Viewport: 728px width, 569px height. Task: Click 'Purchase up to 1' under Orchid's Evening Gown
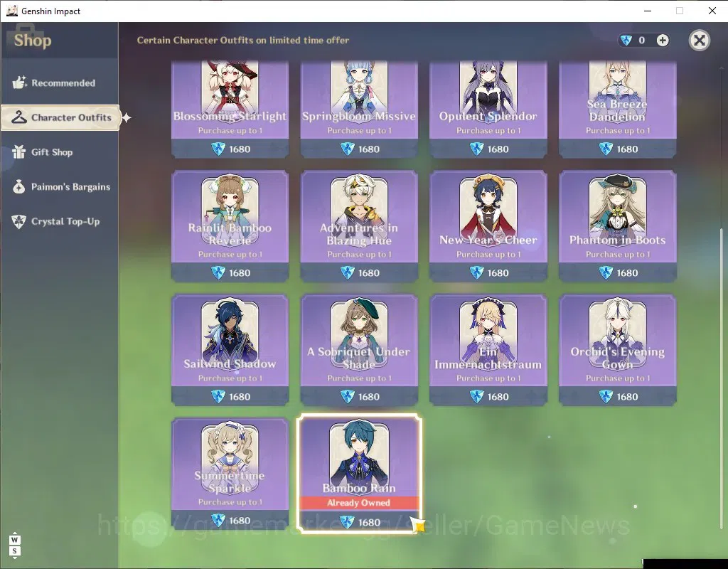[618, 378]
